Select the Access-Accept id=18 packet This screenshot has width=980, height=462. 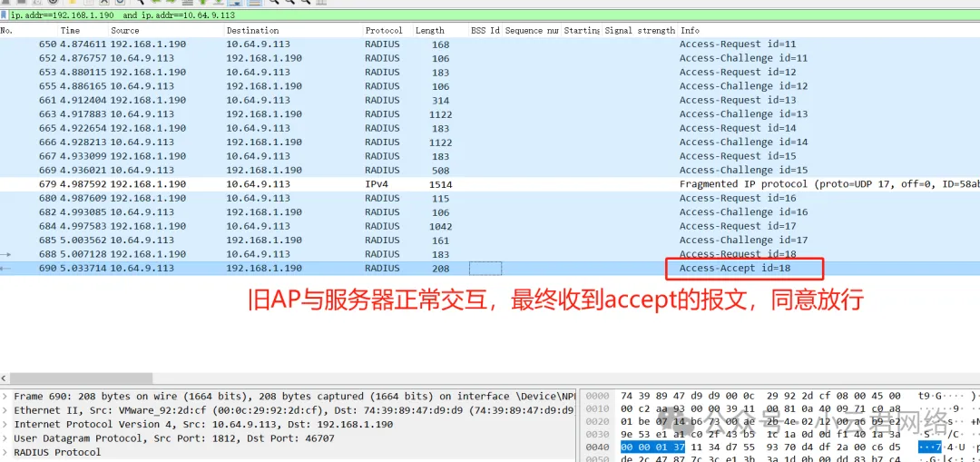[x=737, y=269]
